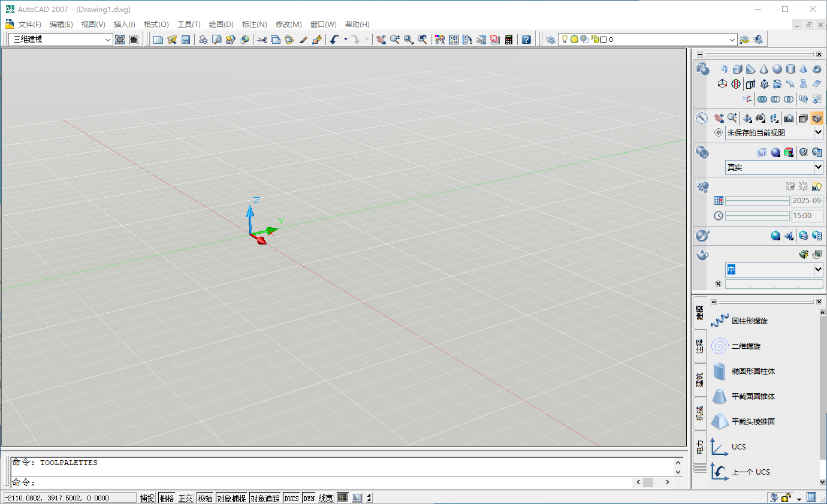Click the Match Properties brush icon
This screenshot has width=827, height=504.
[x=303, y=40]
